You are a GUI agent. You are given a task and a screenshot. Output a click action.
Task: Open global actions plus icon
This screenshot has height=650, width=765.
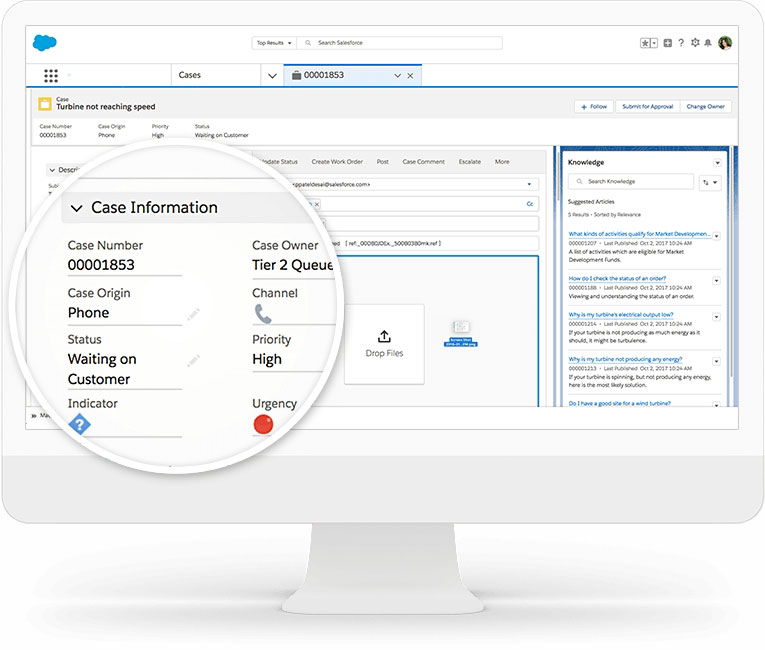click(667, 43)
